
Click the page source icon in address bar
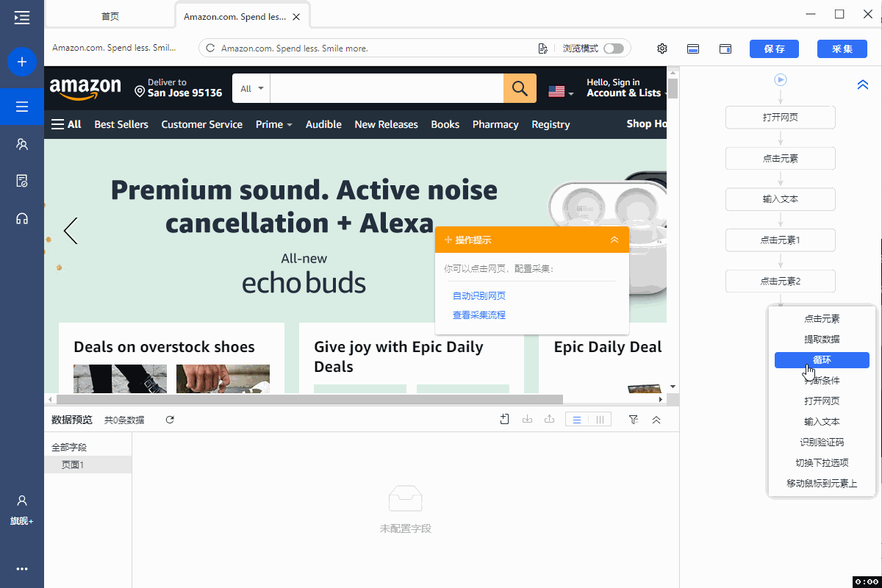click(x=542, y=49)
